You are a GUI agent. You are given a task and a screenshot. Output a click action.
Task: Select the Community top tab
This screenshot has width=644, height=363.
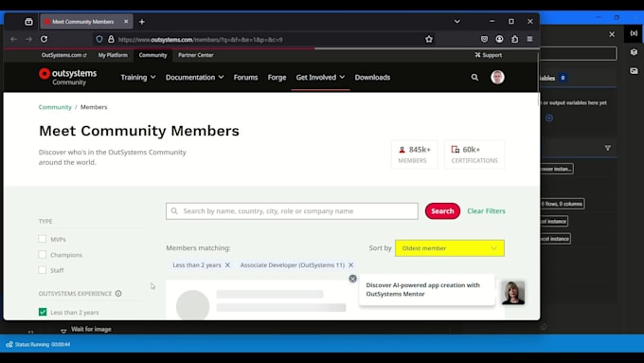(x=152, y=55)
